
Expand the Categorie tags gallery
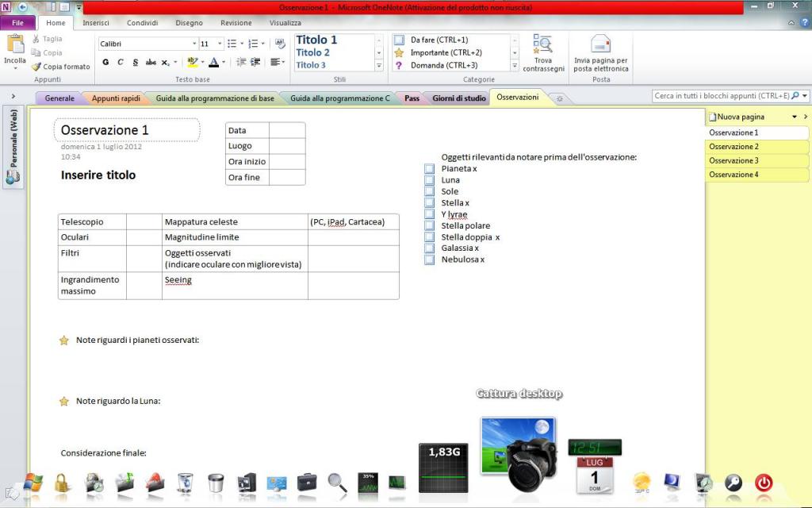click(x=514, y=66)
